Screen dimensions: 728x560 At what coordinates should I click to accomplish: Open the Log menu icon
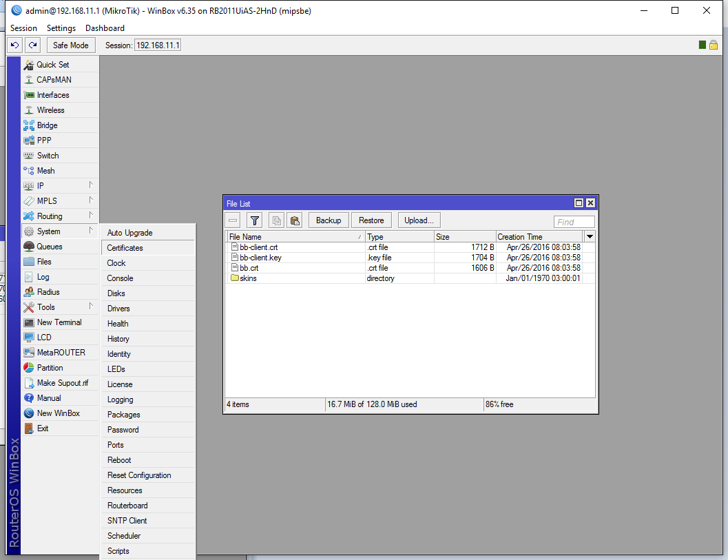tap(29, 277)
